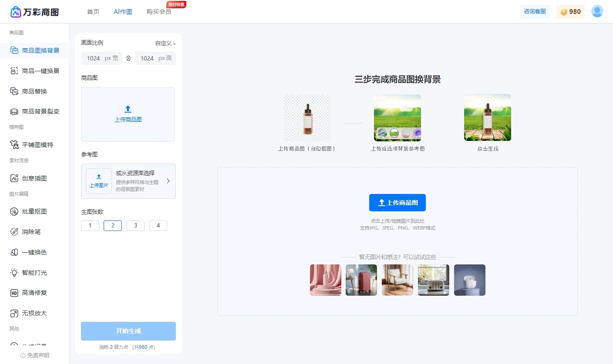Click the 咨询客服 button
Image resolution: width=613 pixels, height=364 pixels.
click(x=535, y=12)
